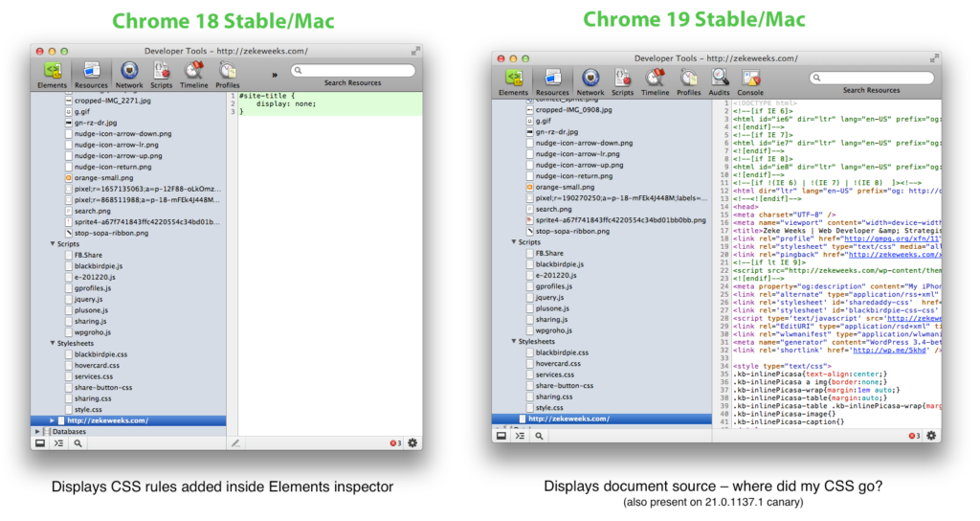Collapse Scripts folder in Chrome 18 tree
Viewport: 980px width, 521px height.
point(53,244)
